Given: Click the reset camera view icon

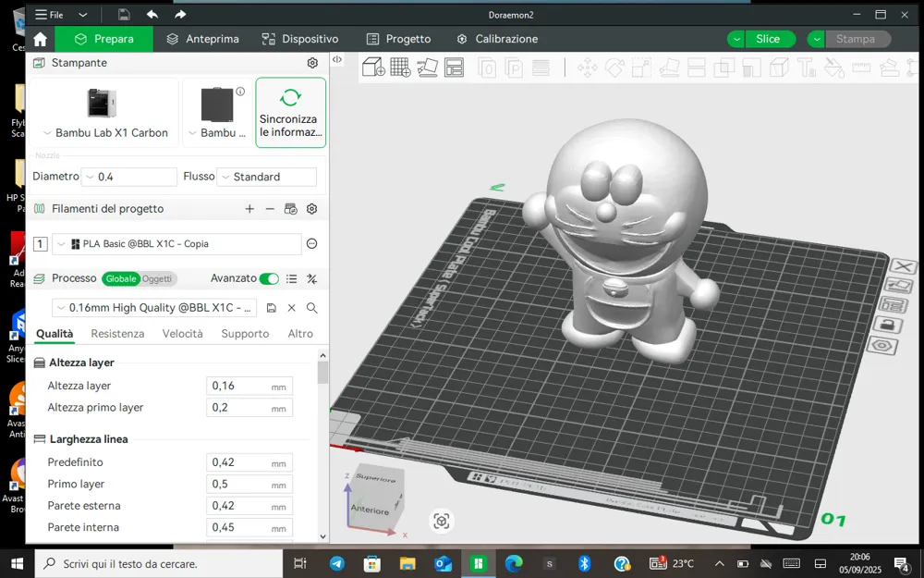Looking at the screenshot, I should click(442, 521).
